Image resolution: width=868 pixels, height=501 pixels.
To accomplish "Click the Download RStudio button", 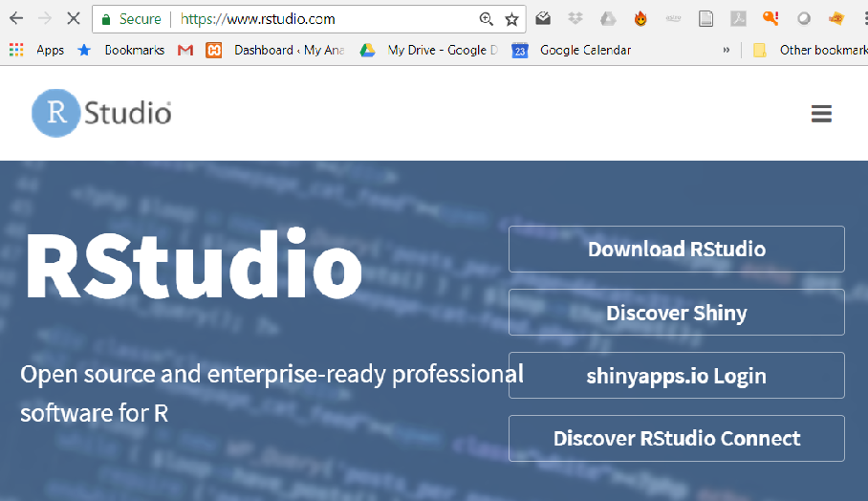I will (676, 250).
